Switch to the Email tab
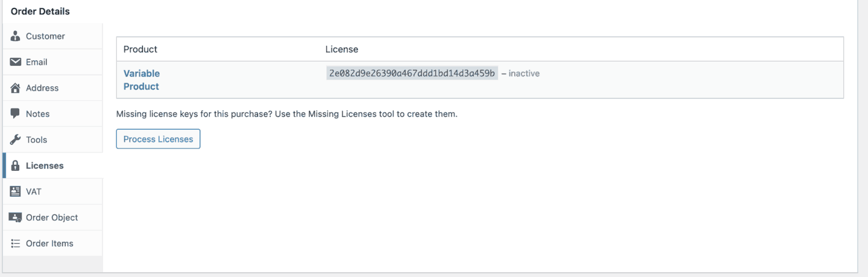The width and height of the screenshot is (868, 277). point(52,62)
